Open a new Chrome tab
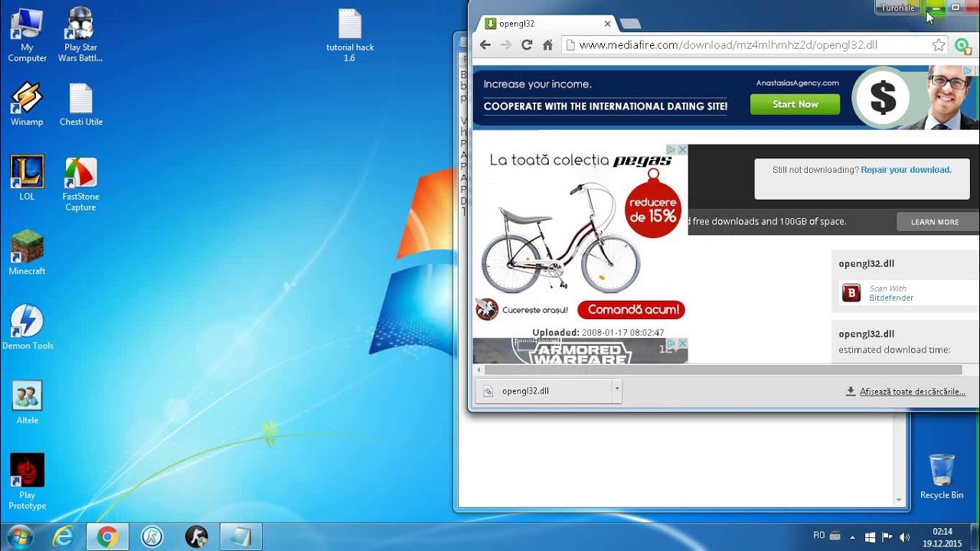Viewport: 980px width, 551px height. pyautogui.click(x=629, y=24)
